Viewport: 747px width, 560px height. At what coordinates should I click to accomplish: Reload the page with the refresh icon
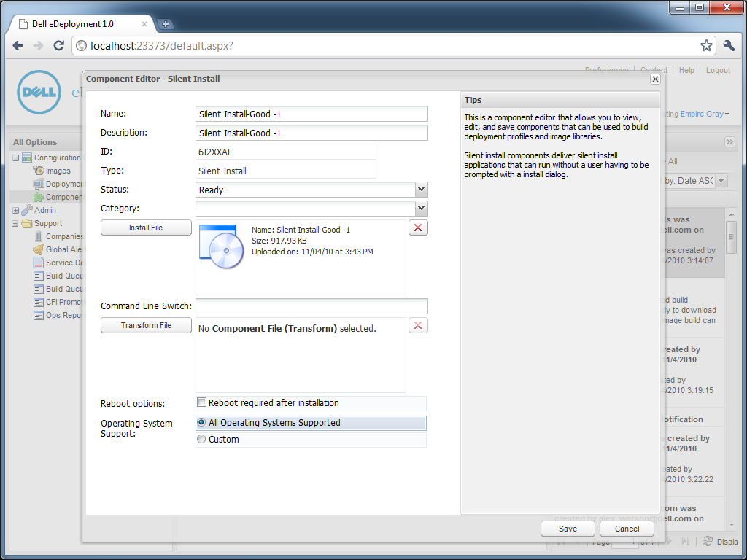[x=58, y=46]
